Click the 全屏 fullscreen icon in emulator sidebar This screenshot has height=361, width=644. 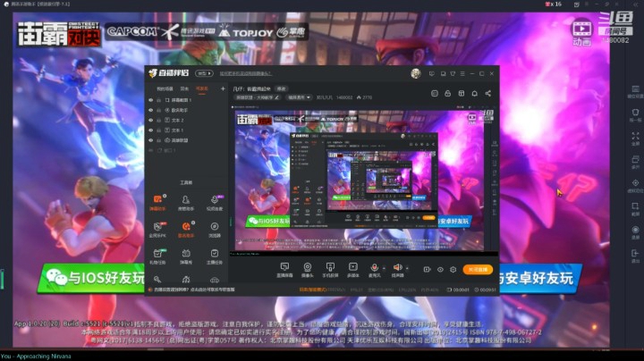[635, 139]
